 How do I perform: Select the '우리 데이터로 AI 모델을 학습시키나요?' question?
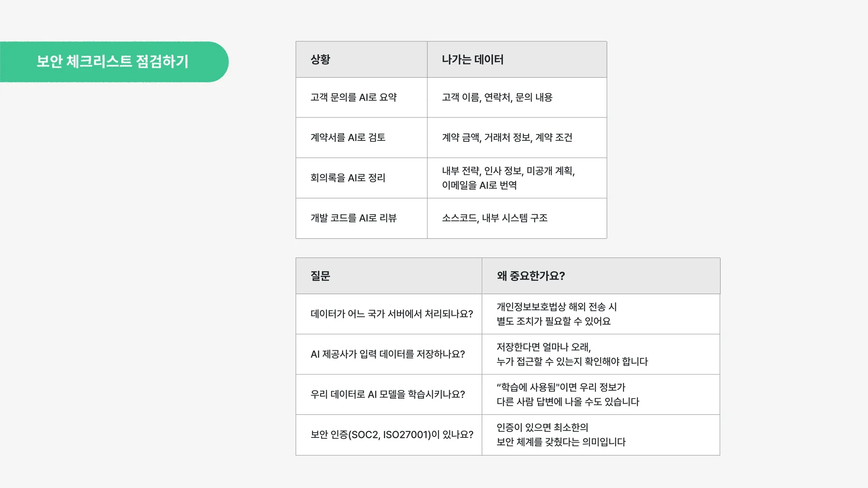tap(387, 394)
